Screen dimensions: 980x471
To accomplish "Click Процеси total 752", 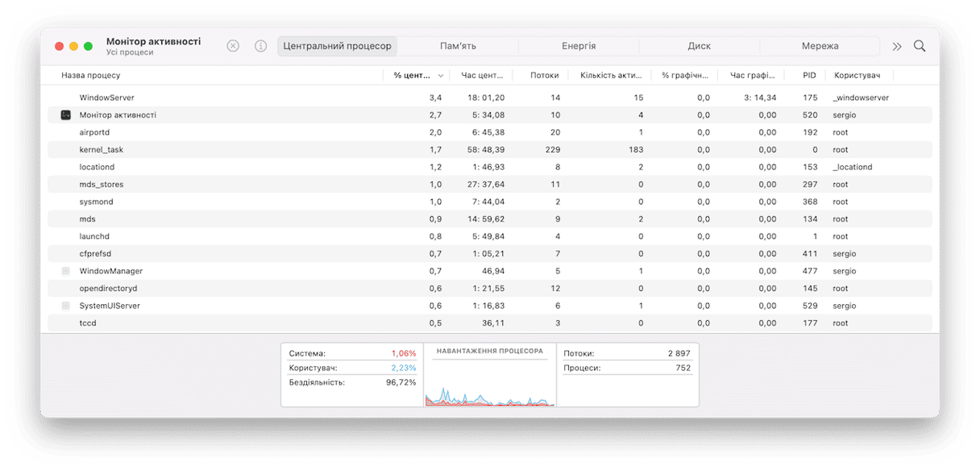I will [x=685, y=368].
